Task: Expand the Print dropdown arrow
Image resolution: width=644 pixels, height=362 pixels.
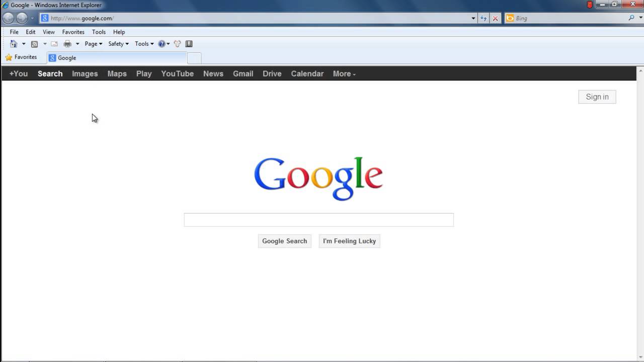Action: tap(77, 44)
